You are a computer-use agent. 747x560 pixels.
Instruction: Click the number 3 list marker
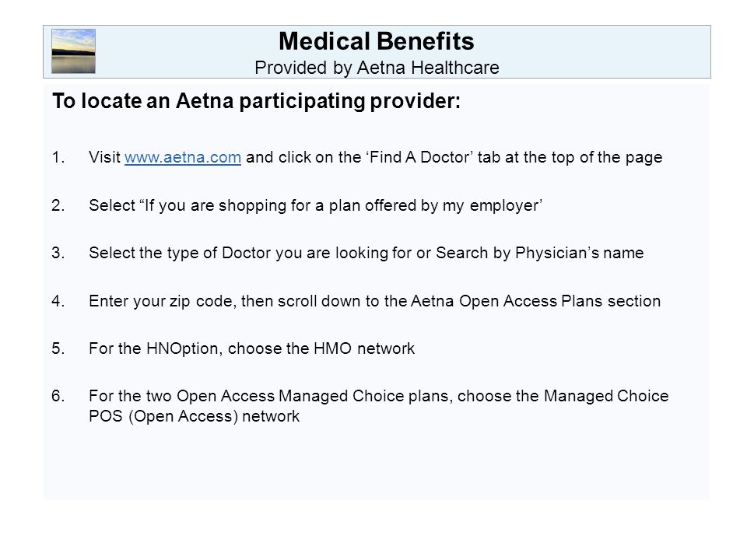coord(58,252)
